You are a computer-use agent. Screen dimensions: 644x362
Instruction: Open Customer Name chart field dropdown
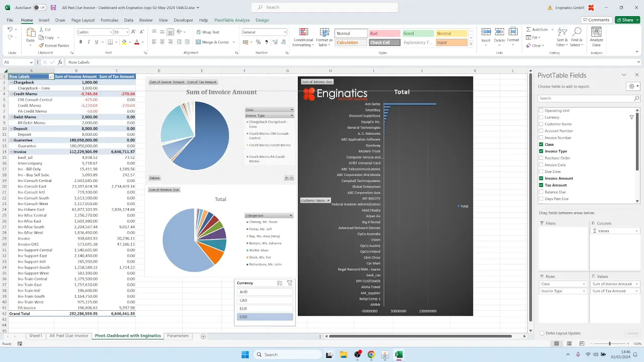click(328, 200)
